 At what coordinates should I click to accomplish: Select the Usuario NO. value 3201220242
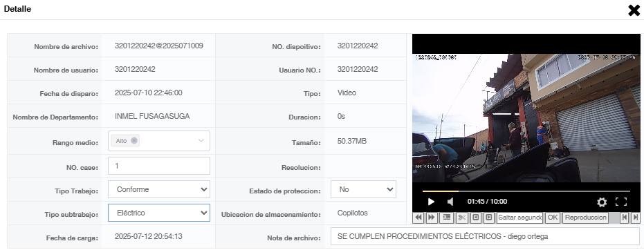tap(358, 69)
